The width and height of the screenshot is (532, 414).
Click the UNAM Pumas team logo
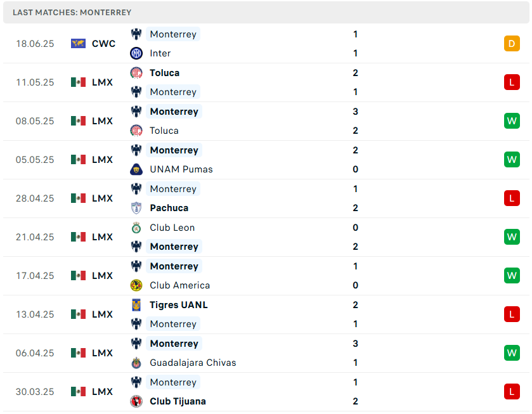tap(136, 169)
